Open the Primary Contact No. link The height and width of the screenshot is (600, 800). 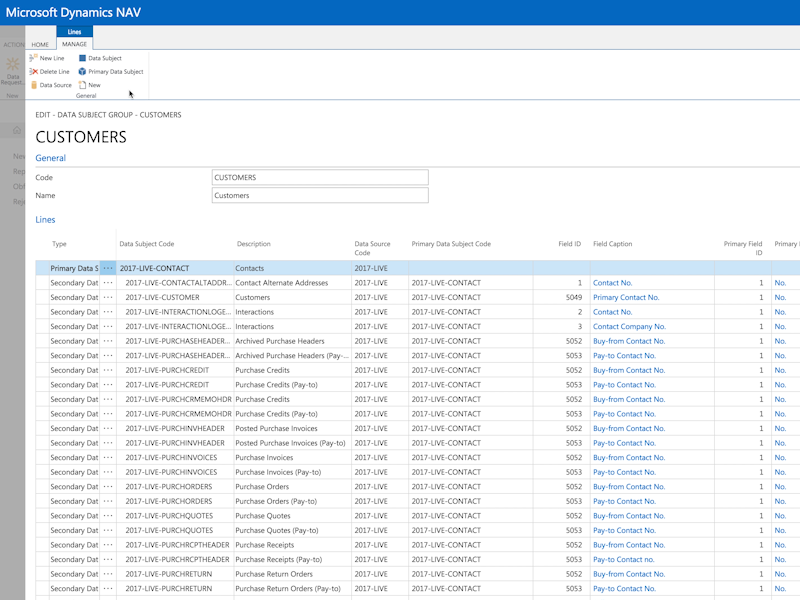[x=626, y=297]
